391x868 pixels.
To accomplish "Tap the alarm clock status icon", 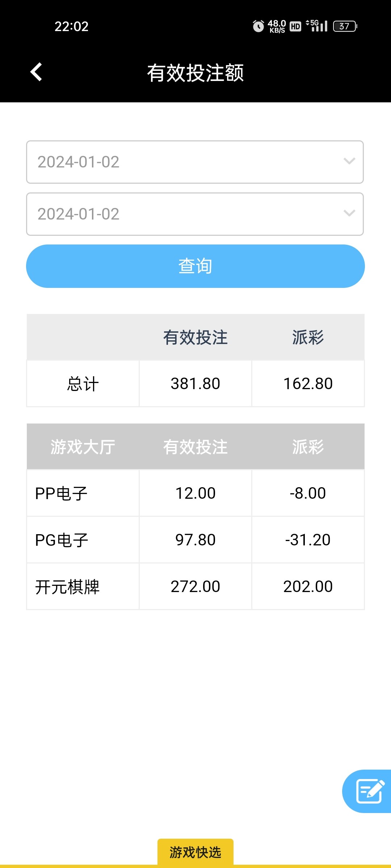I will (258, 26).
